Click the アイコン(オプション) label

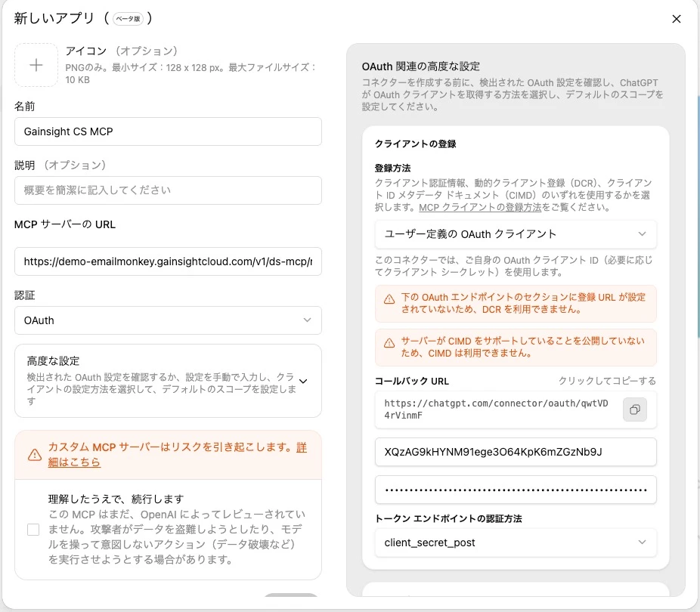[x=122, y=51]
